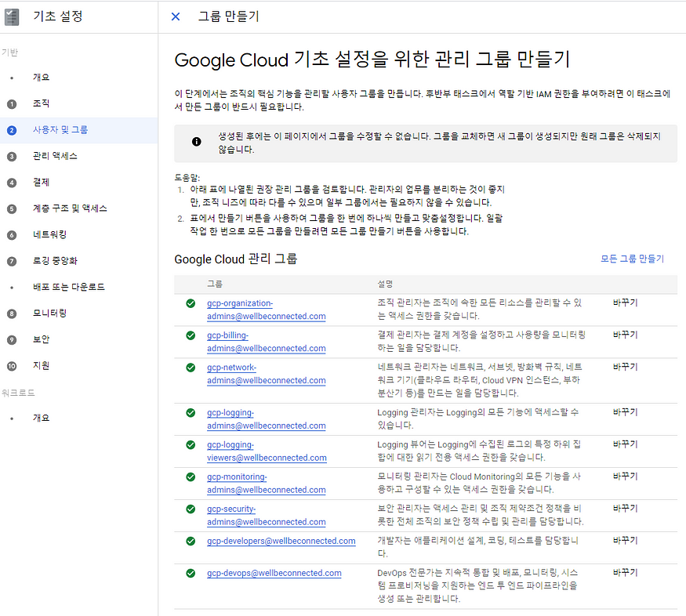Click step 2 circle icon beside 사용자 및 그룹

pyautogui.click(x=12, y=130)
